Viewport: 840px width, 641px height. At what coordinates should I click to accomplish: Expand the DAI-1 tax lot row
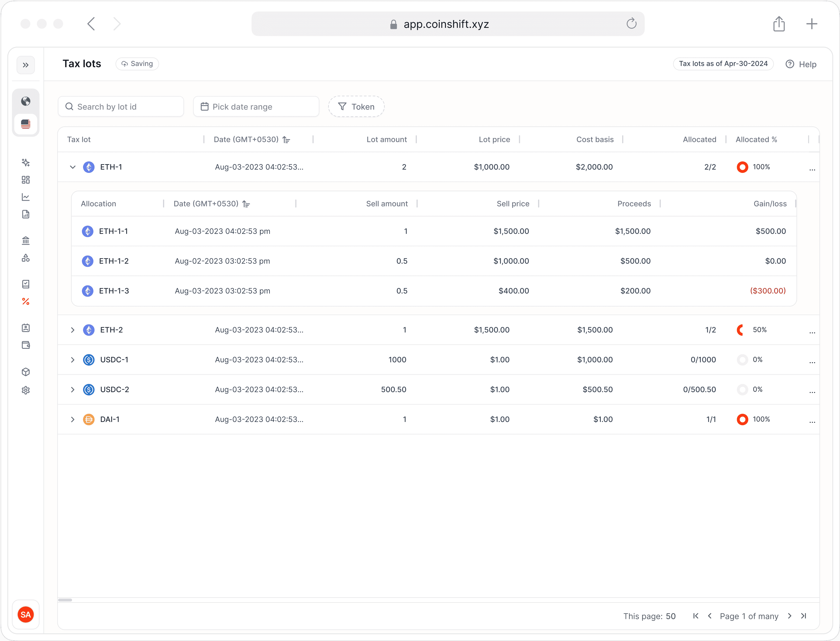72,419
